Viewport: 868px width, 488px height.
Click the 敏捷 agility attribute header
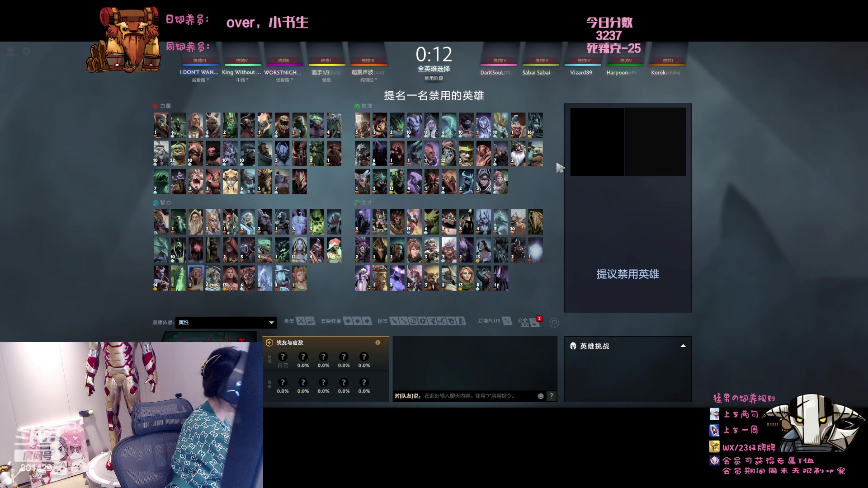coord(363,106)
